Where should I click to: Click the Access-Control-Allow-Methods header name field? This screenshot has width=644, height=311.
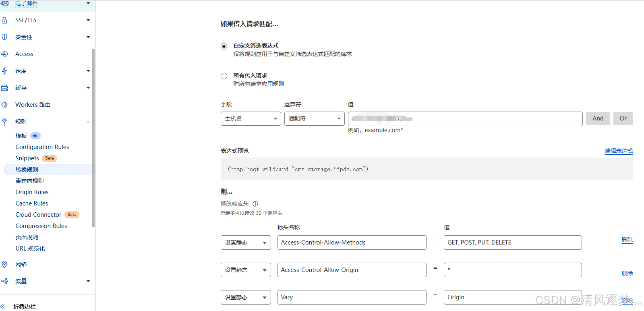[x=352, y=243]
